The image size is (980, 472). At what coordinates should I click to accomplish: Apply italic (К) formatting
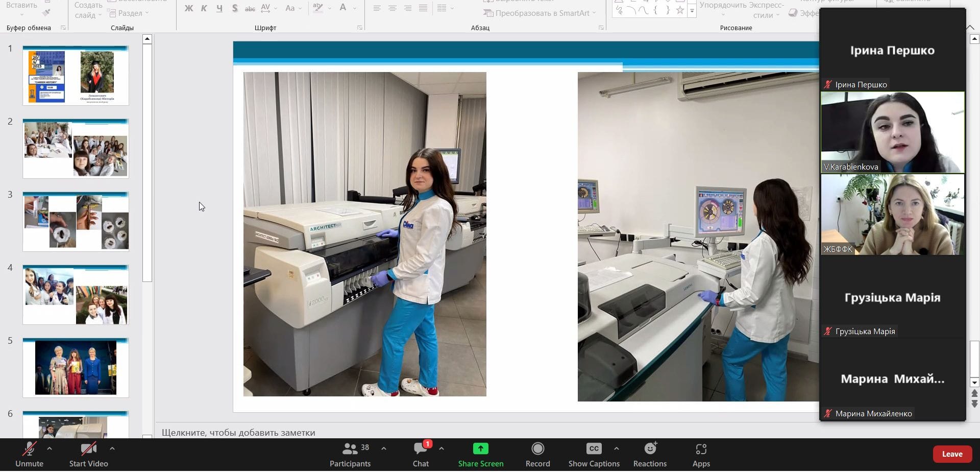tap(204, 8)
